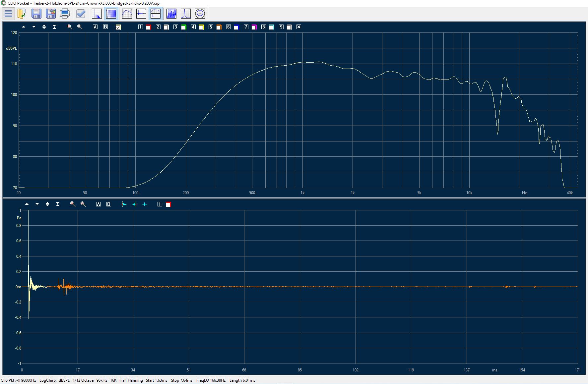Select the frequency response curve icon

pos(127,14)
